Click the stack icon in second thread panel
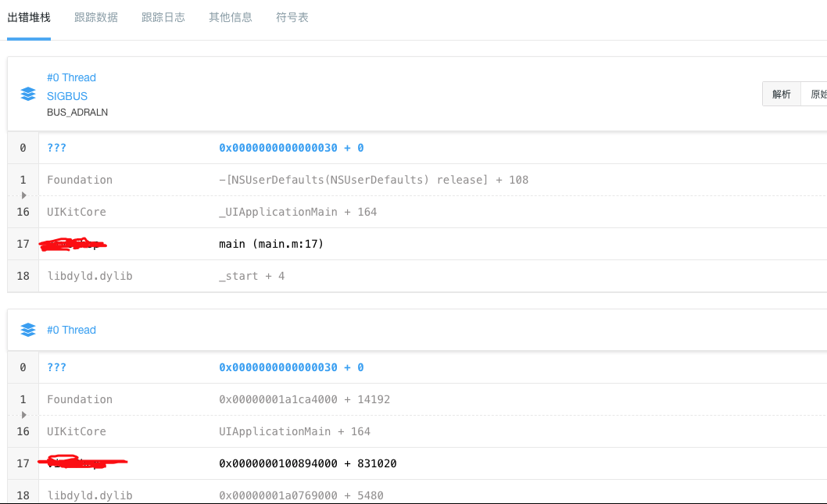The height and width of the screenshot is (504, 827). point(28,330)
